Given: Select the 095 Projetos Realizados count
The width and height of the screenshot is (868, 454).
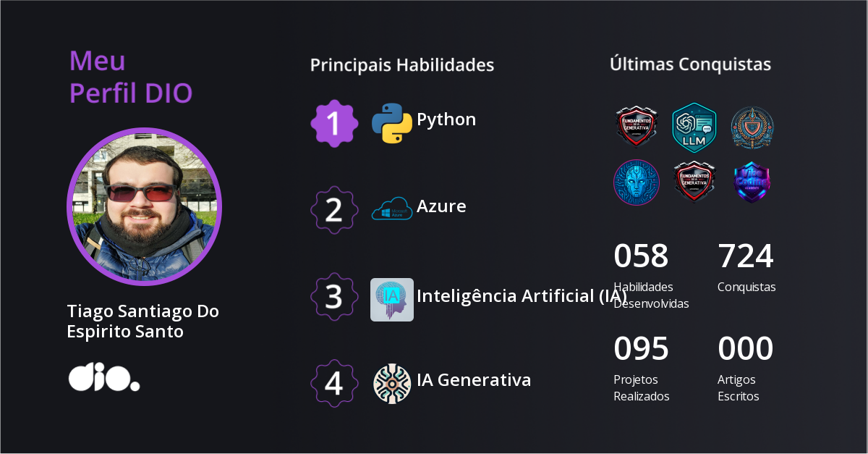Looking at the screenshot, I should click(x=641, y=349).
